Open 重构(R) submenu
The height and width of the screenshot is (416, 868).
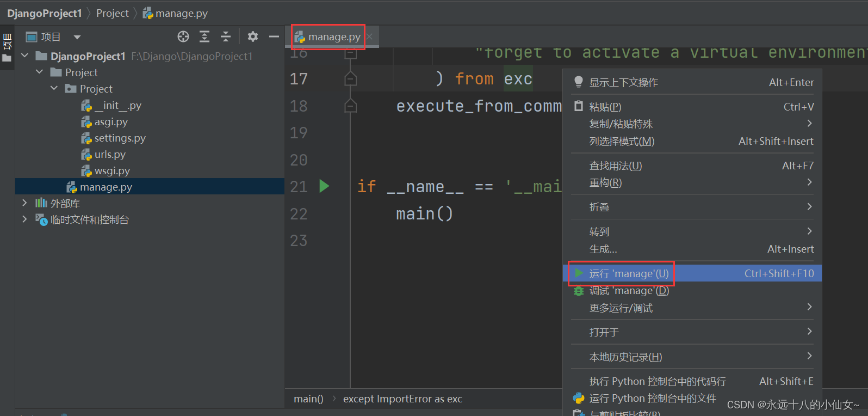[x=692, y=182]
